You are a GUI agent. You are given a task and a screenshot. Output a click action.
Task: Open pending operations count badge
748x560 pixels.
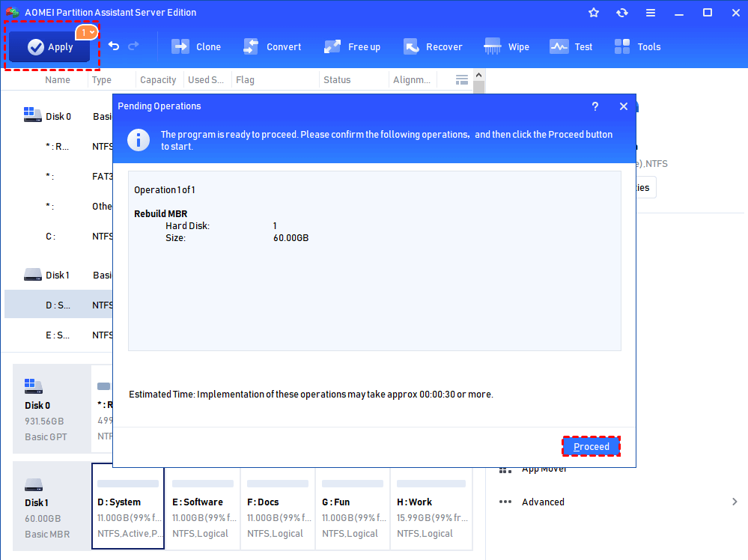click(x=86, y=32)
